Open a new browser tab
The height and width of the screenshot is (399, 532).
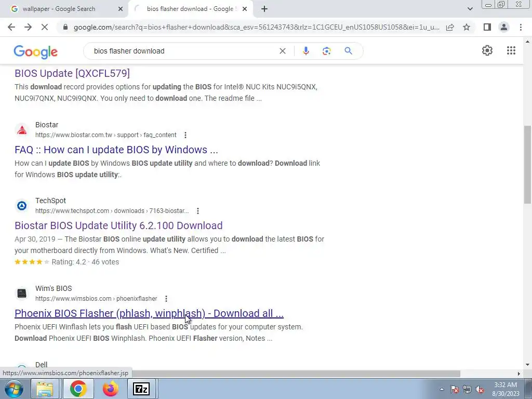[x=264, y=9]
